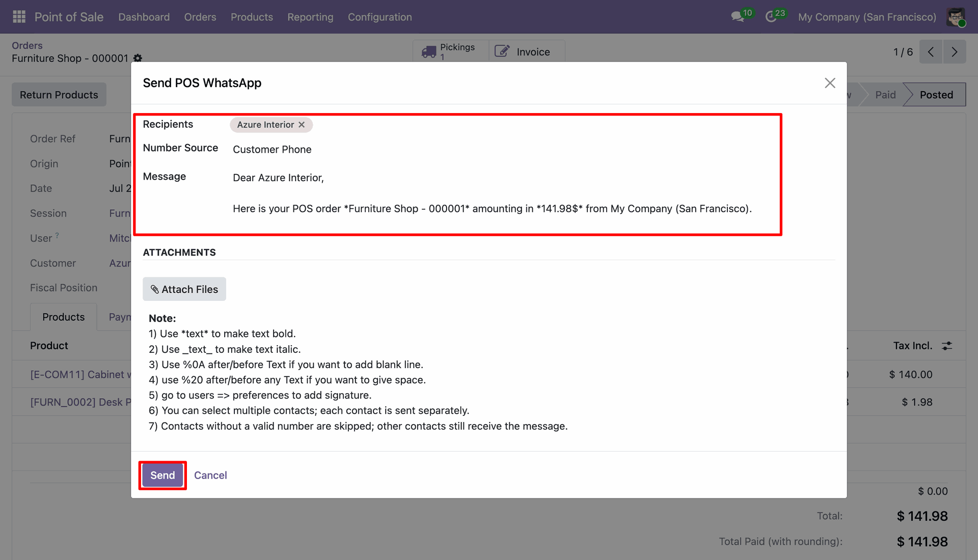Open Pickings via the truck icon

pos(429,51)
